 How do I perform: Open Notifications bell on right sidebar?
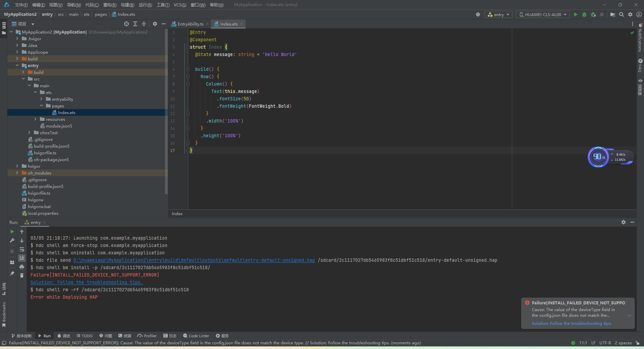(x=640, y=25)
